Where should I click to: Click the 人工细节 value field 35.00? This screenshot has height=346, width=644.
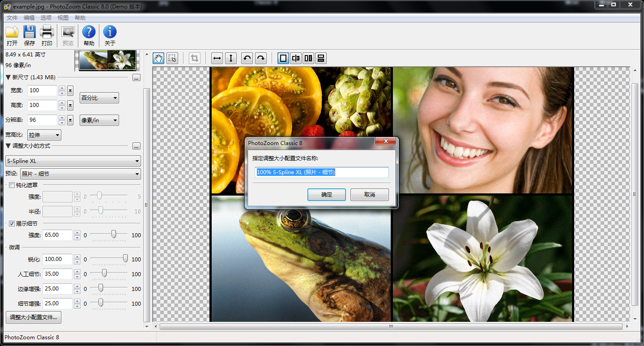point(57,274)
